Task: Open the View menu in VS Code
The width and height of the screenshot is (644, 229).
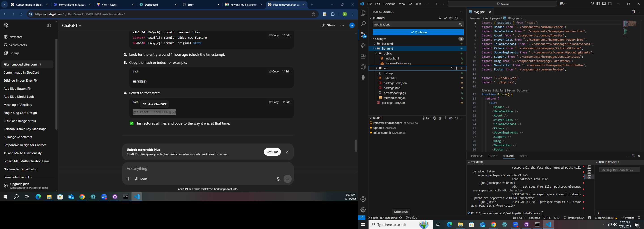Action: (x=402, y=4)
